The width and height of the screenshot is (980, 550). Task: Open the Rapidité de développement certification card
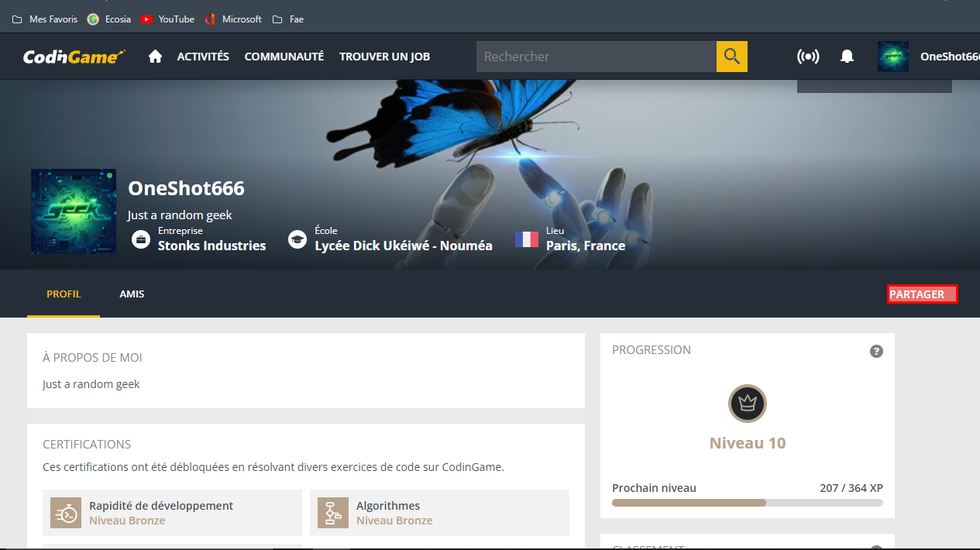pyautogui.click(x=172, y=513)
